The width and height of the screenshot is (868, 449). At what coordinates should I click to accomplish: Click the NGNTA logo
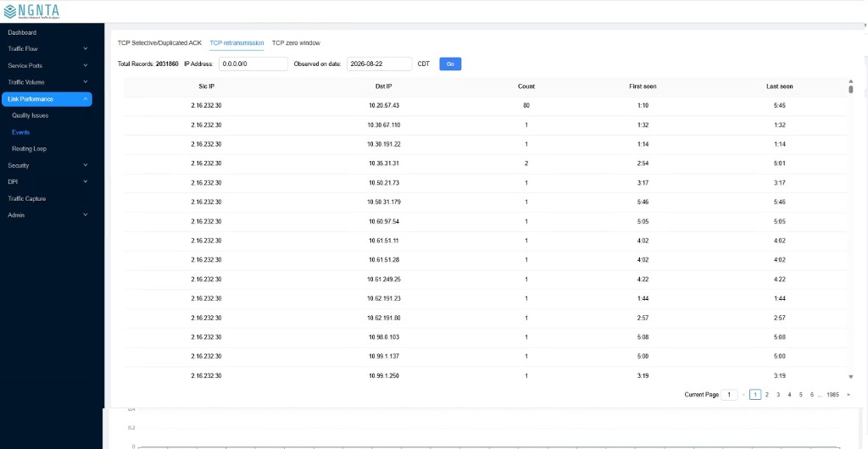click(x=31, y=11)
